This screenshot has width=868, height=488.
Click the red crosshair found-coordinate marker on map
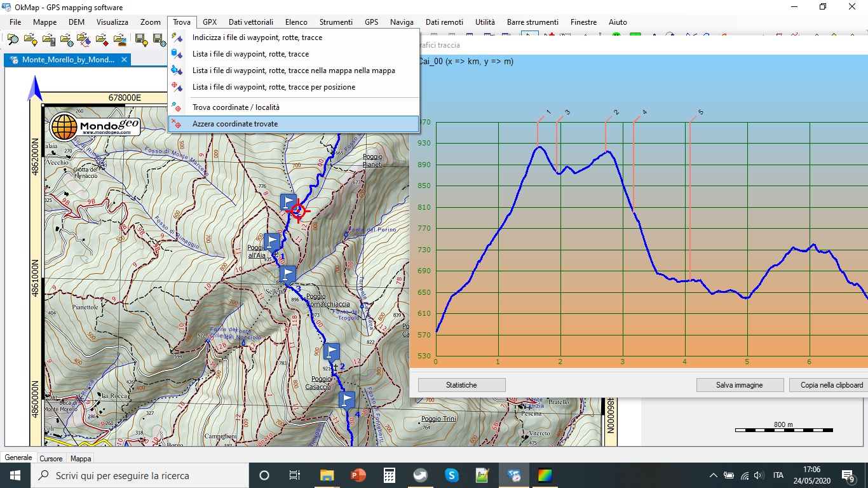(299, 210)
